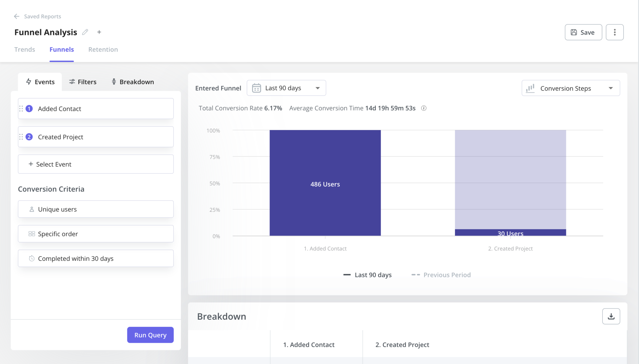Select the Events lightning bolt icon

coord(29,82)
